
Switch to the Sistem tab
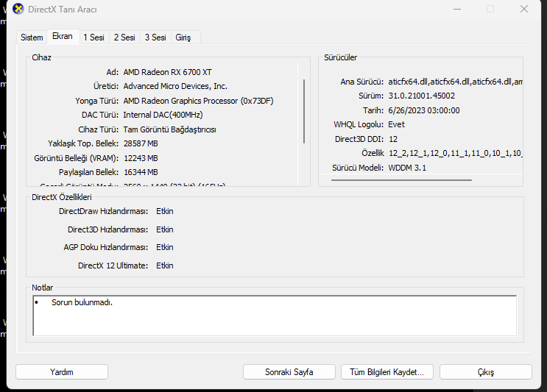[x=32, y=38]
